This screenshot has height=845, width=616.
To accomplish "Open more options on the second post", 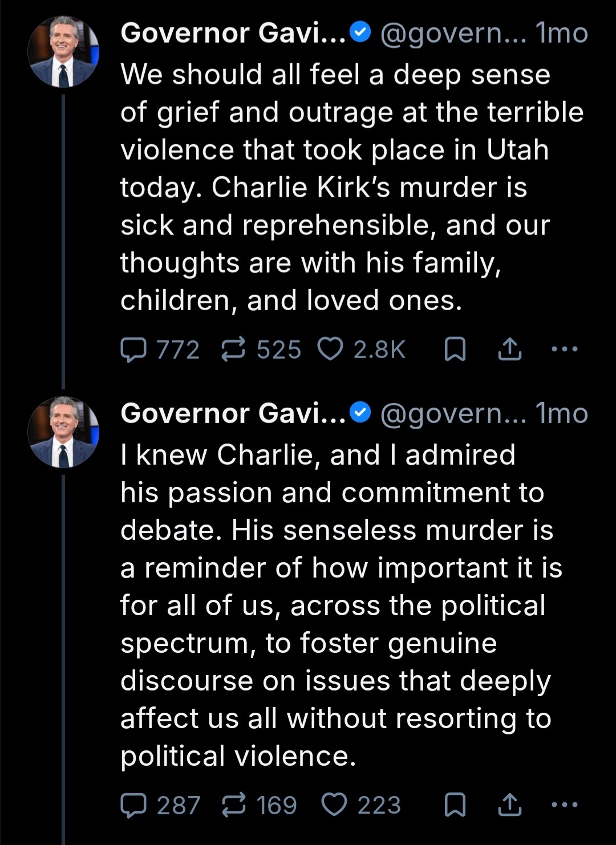I will click(x=565, y=805).
